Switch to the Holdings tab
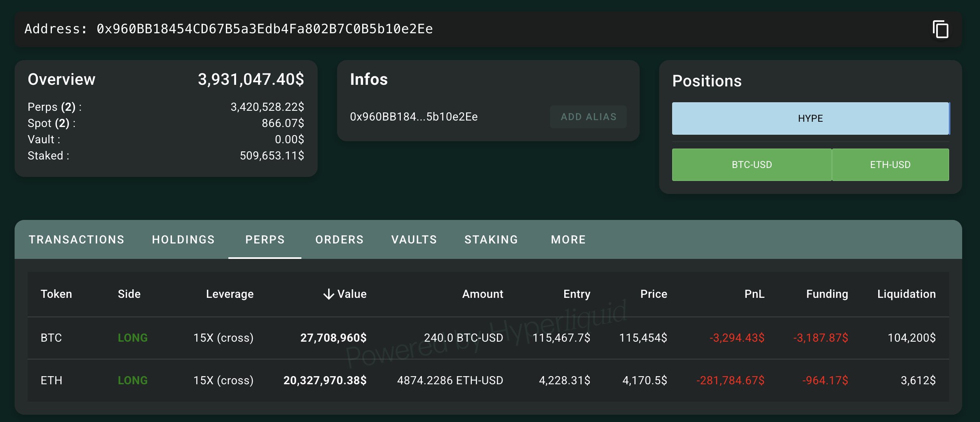980x422 pixels. click(183, 240)
